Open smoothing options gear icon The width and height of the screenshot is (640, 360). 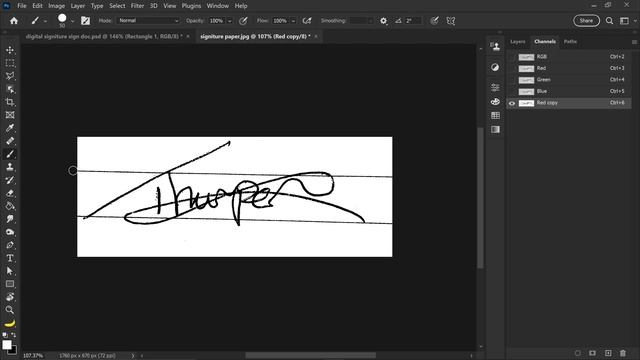[x=384, y=21]
